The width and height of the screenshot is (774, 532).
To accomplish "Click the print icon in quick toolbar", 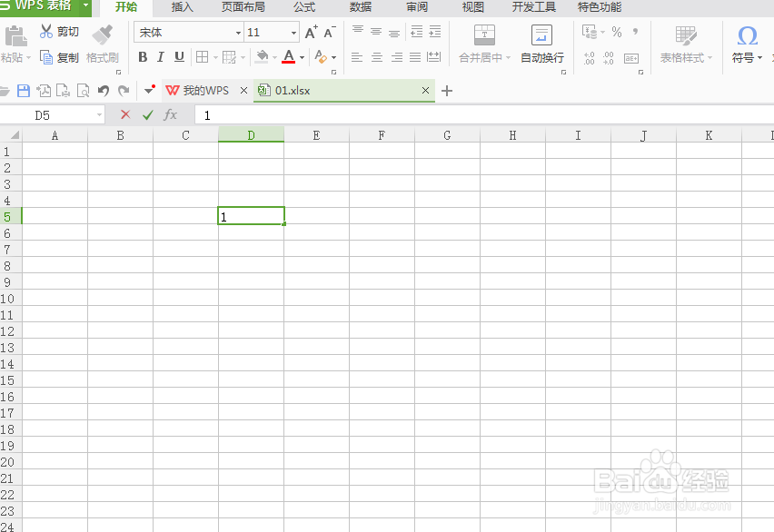I will coord(64,91).
